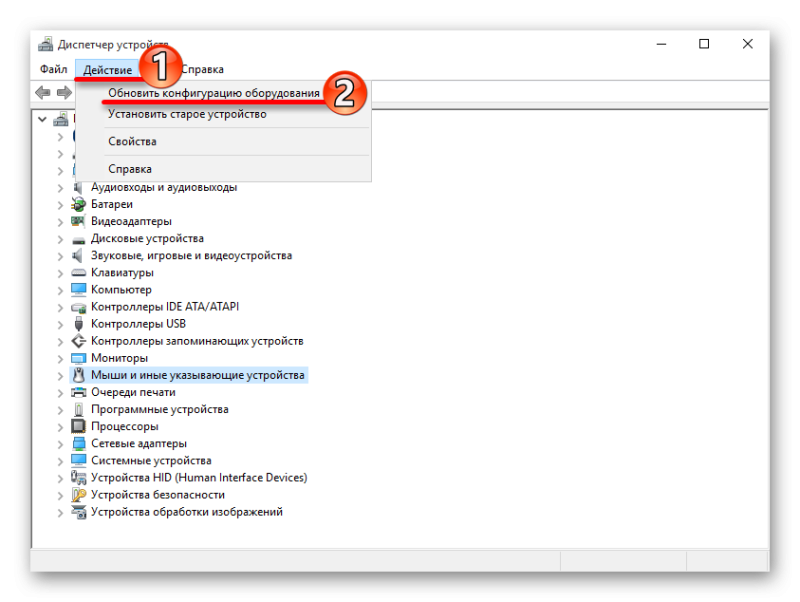Viewport: 800px width, 602px height.
Task: Click the root computer node icon
Action: pos(61,119)
